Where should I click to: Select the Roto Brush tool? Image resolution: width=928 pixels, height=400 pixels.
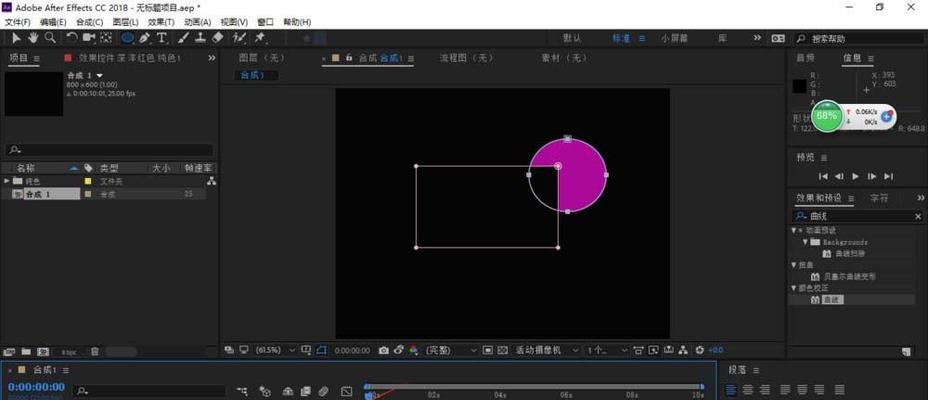point(239,38)
